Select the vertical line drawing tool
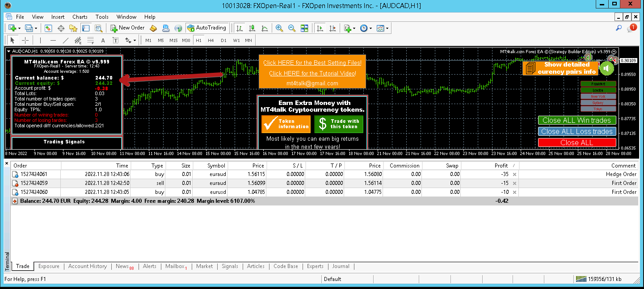 pos(40,40)
